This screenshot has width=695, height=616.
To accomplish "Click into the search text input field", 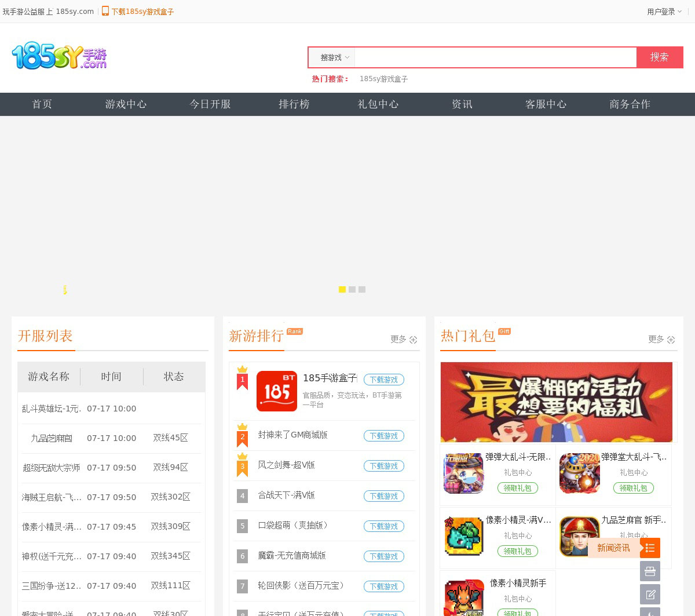I will [495, 57].
